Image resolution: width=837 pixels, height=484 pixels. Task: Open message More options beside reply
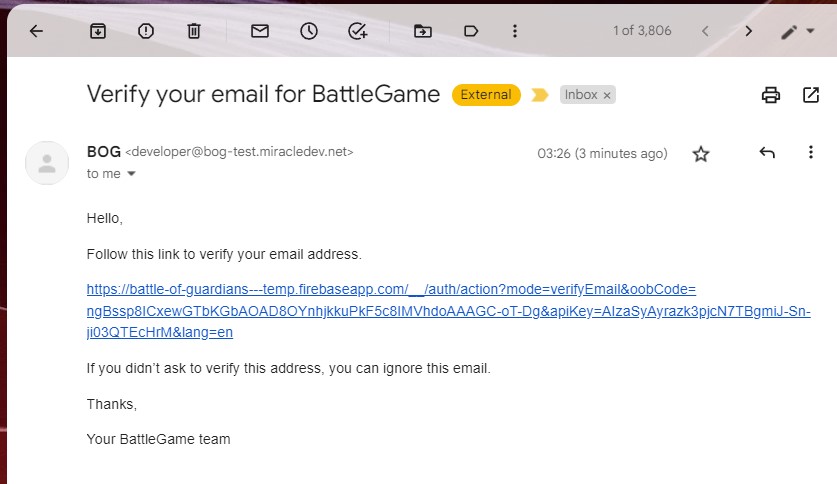[x=810, y=153]
